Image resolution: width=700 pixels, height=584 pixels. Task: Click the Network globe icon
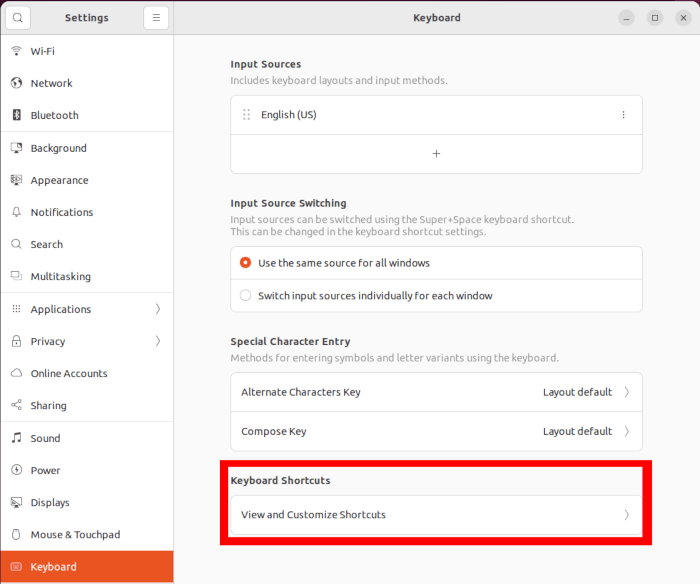click(16, 83)
